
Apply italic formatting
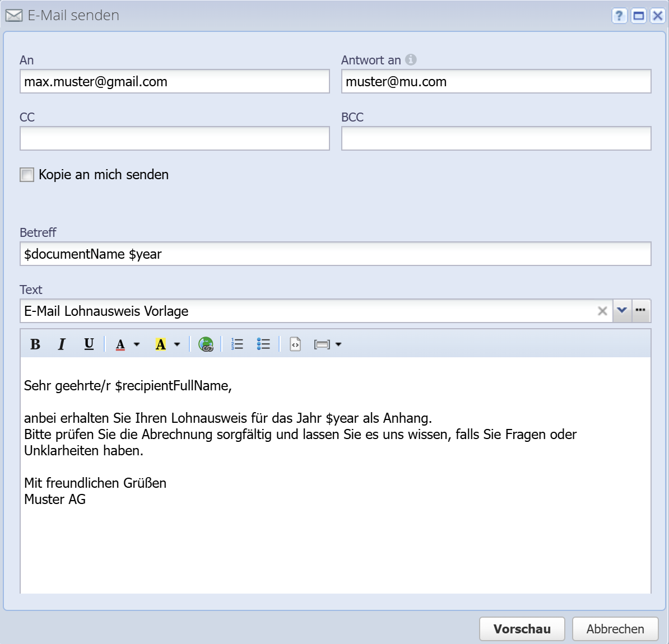pos(62,344)
